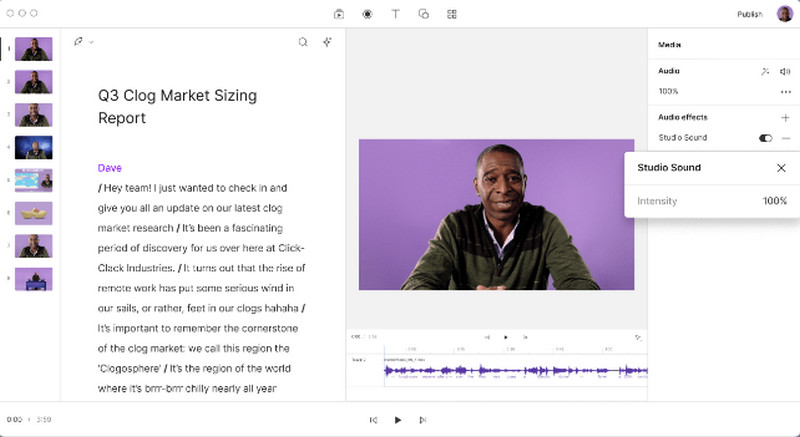The image size is (800, 437).
Task: Adjust the Studio Sound intensity 100% value
Action: 774,201
